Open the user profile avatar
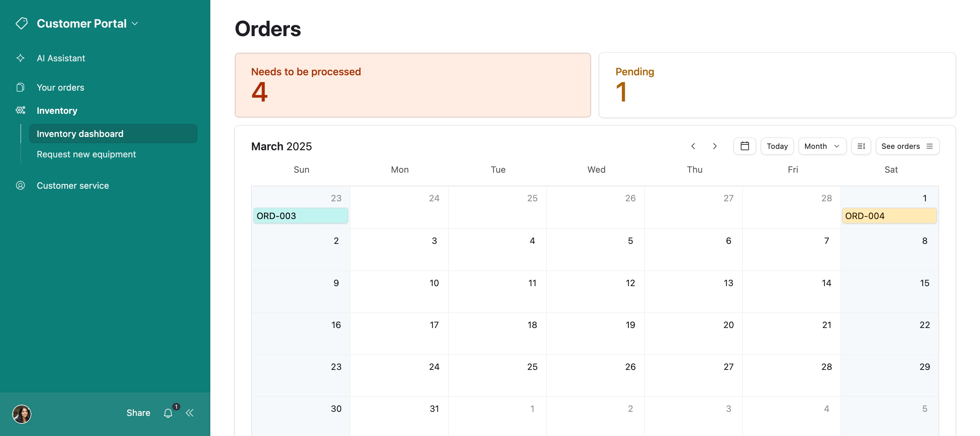980x436 pixels. point(22,414)
